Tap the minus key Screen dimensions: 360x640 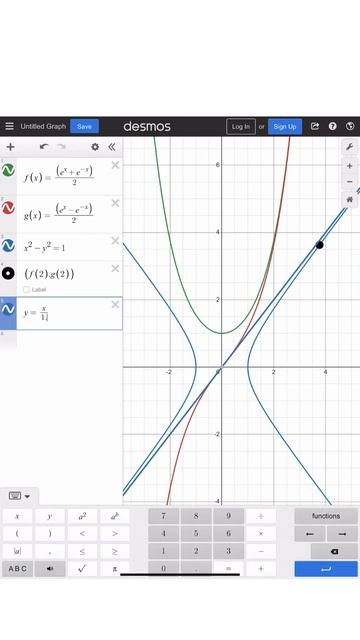coord(261,551)
